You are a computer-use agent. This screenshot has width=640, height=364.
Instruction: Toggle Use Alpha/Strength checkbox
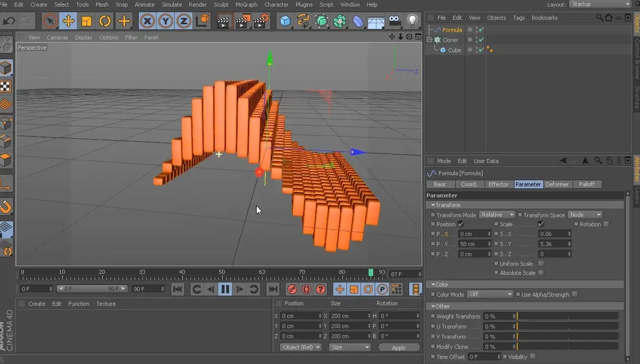pyautogui.click(x=575, y=294)
